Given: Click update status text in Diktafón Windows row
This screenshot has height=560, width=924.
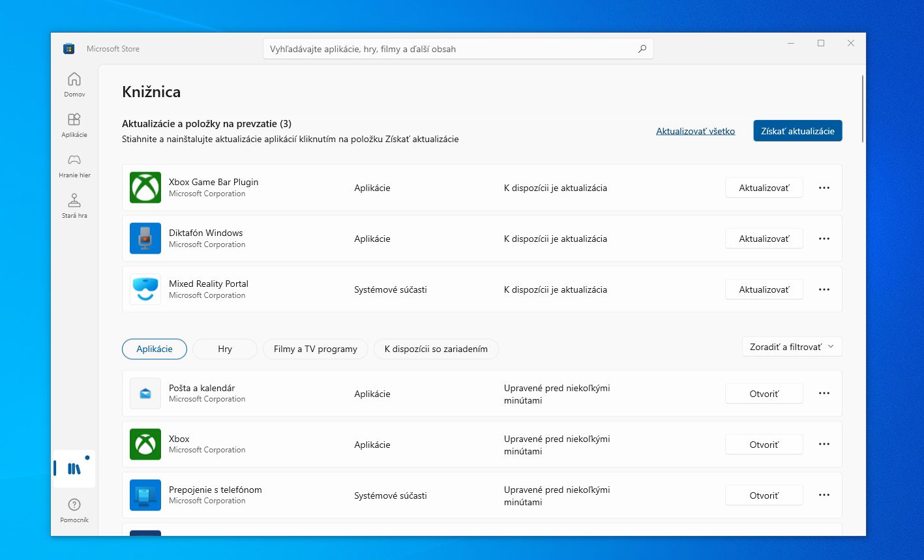Looking at the screenshot, I should [x=556, y=239].
